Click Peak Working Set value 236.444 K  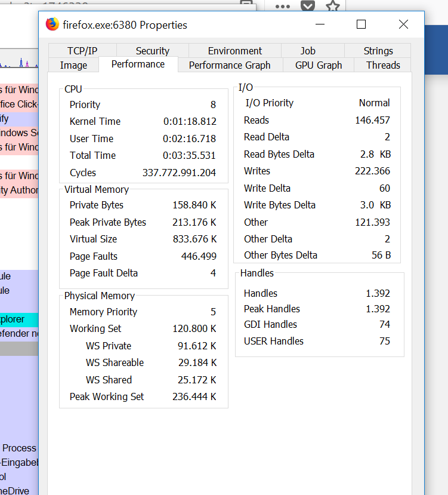pos(194,396)
